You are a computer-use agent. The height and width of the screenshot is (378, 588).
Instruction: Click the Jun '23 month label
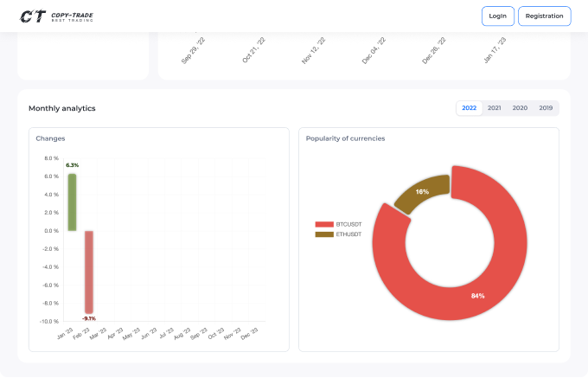tap(149, 333)
